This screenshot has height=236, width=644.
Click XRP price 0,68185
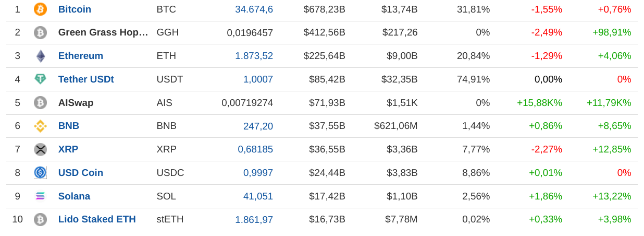pyautogui.click(x=255, y=149)
